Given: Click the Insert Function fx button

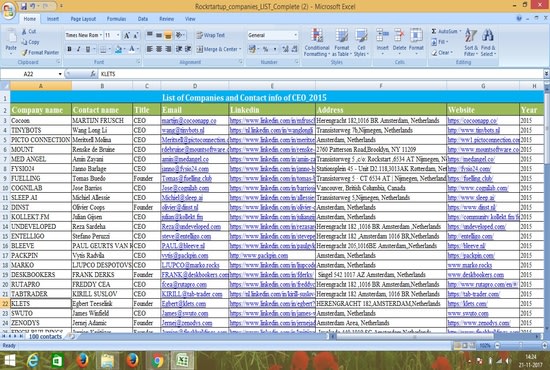Looking at the screenshot, I should click(x=93, y=74).
